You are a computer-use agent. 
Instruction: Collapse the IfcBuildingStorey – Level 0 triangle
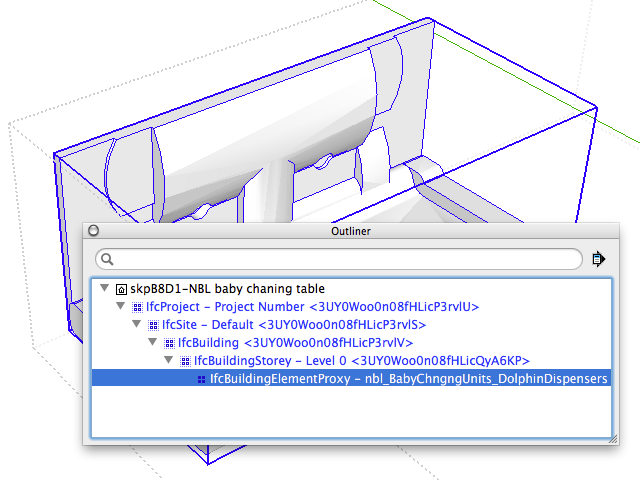click(169, 360)
